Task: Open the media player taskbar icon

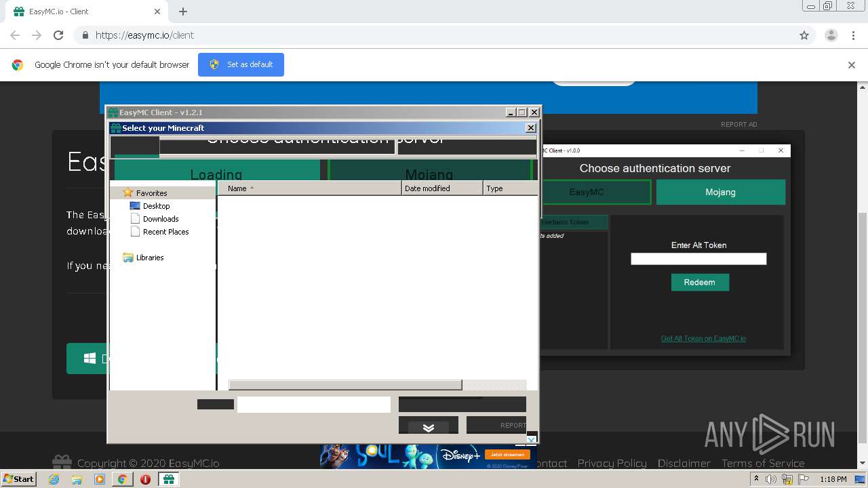Action: click(100, 479)
